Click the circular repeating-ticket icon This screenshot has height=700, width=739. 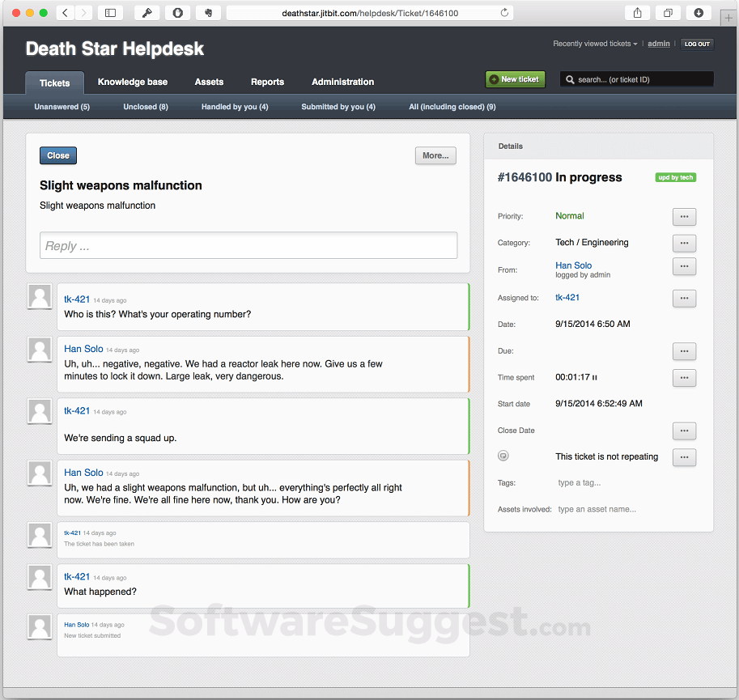point(503,456)
